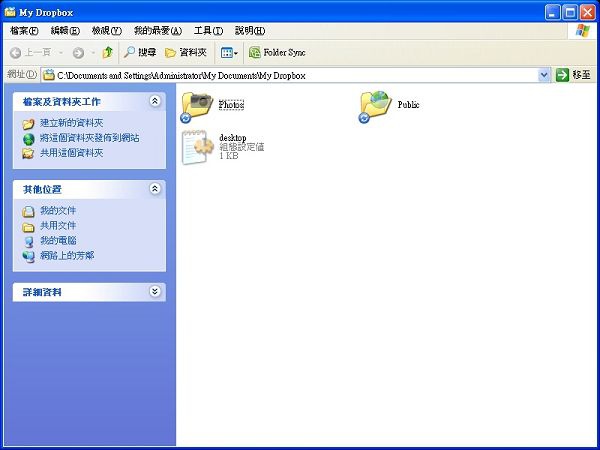Click the 建立新的資料夾 link
The image size is (600, 450).
(x=71, y=123)
